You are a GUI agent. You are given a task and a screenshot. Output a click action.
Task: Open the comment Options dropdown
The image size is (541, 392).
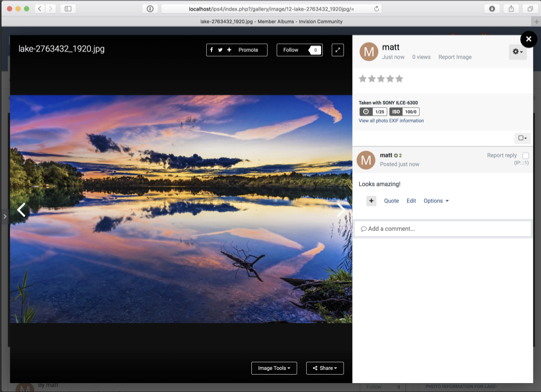coord(436,201)
